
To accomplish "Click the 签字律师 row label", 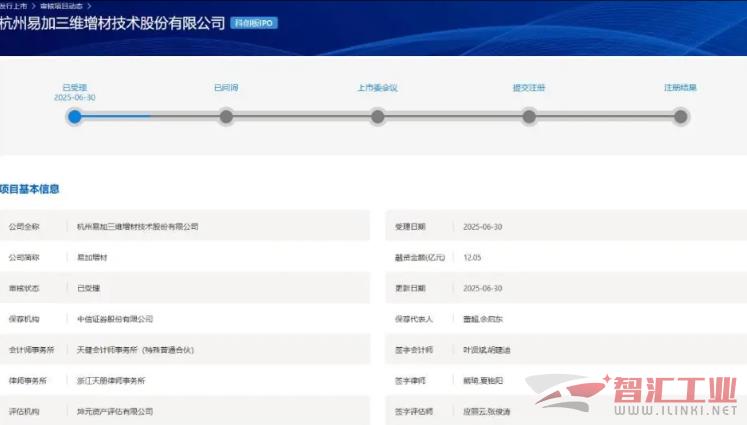I will coord(410,380).
